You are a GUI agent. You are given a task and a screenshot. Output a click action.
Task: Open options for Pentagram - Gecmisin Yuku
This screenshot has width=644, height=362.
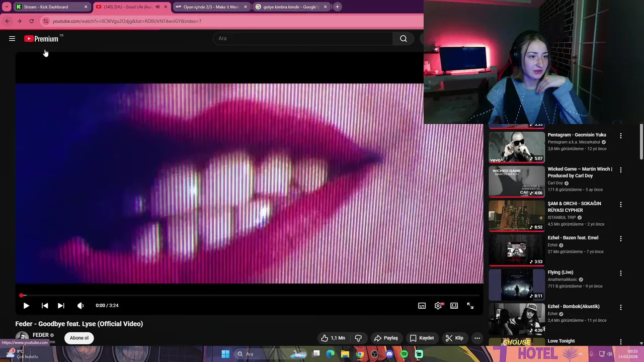(620, 136)
